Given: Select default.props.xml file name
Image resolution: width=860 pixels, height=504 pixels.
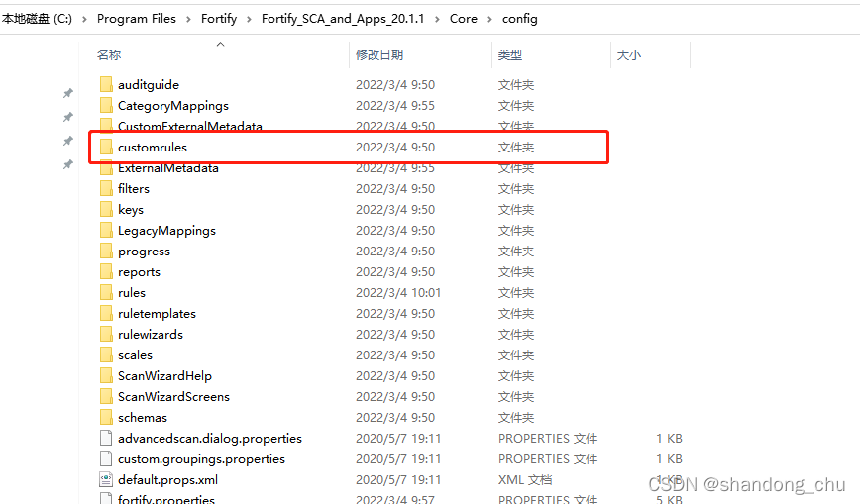Looking at the screenshot, I should 167,480.
